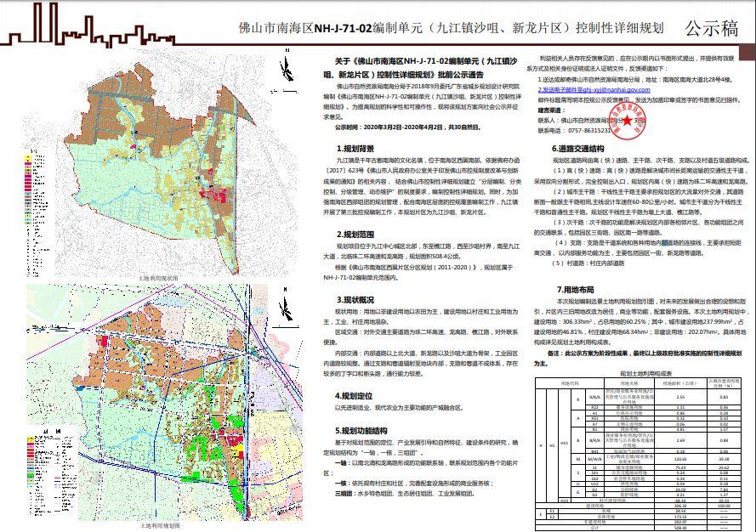Click the 用地代码 column header
This screenshot has height=532, width=756.
tap(570, 383)
